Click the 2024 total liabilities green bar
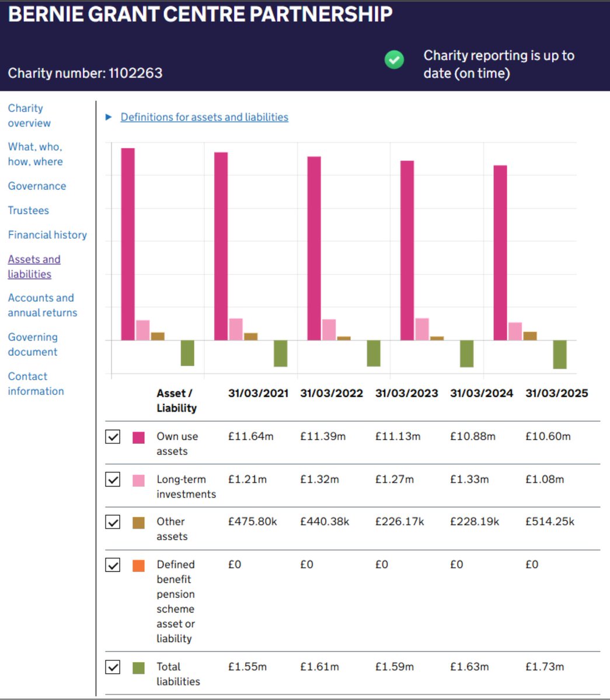Viewport: 610px width, 700px height. [x=466, y=353]
